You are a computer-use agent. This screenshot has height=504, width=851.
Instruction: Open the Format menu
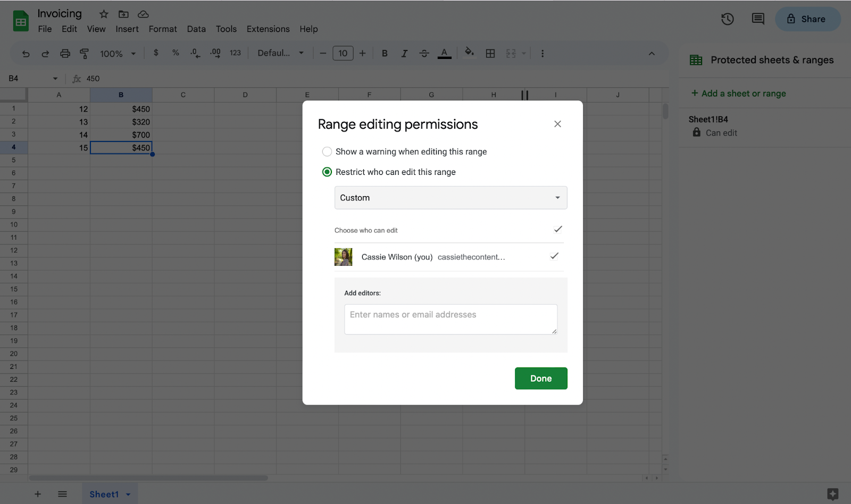(x=162, y=29)
